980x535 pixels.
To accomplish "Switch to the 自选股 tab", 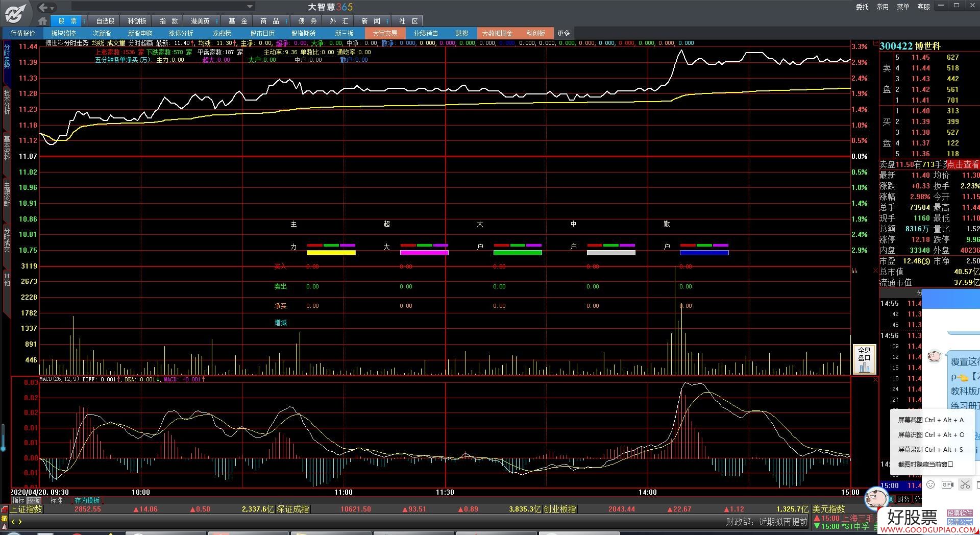I will tap(105, 21).
